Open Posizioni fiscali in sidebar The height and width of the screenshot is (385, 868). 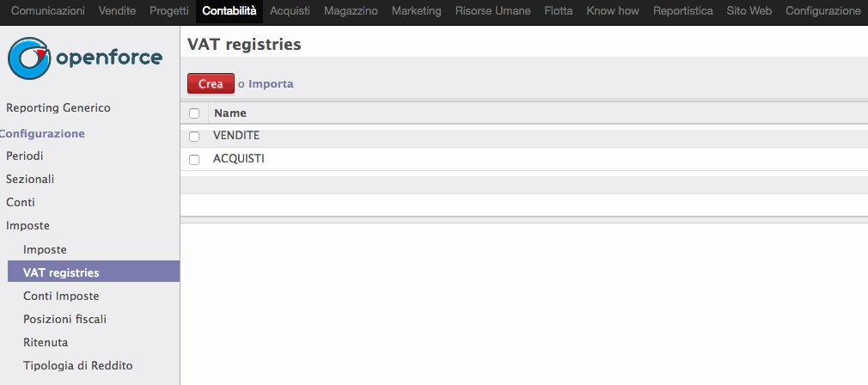click(64, 319)
